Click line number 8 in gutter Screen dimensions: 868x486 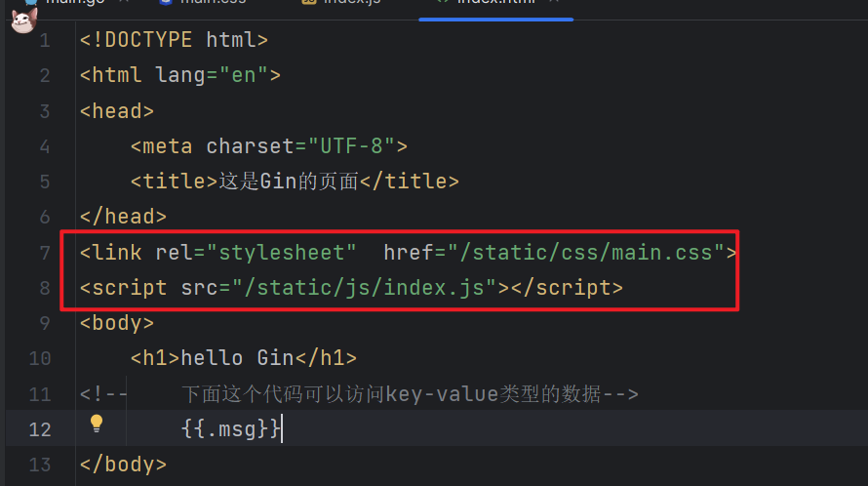(x=45, y=288)
